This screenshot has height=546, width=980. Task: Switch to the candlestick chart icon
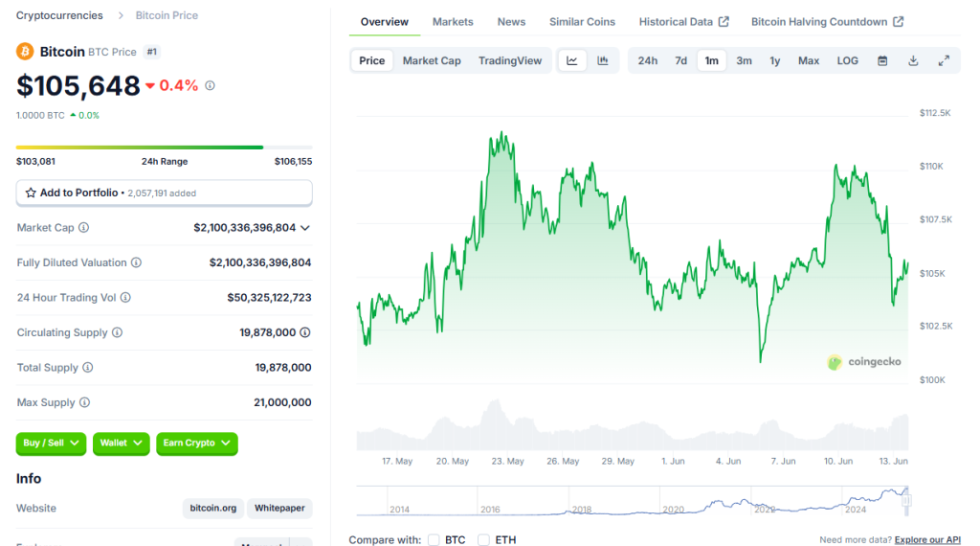pyautogui.click(x=603, y=60)
